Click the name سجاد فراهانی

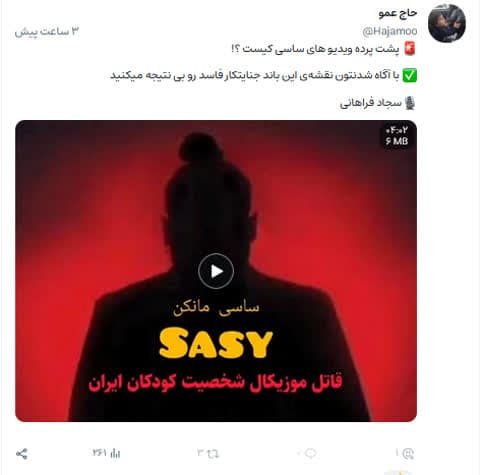click(371, 103)
